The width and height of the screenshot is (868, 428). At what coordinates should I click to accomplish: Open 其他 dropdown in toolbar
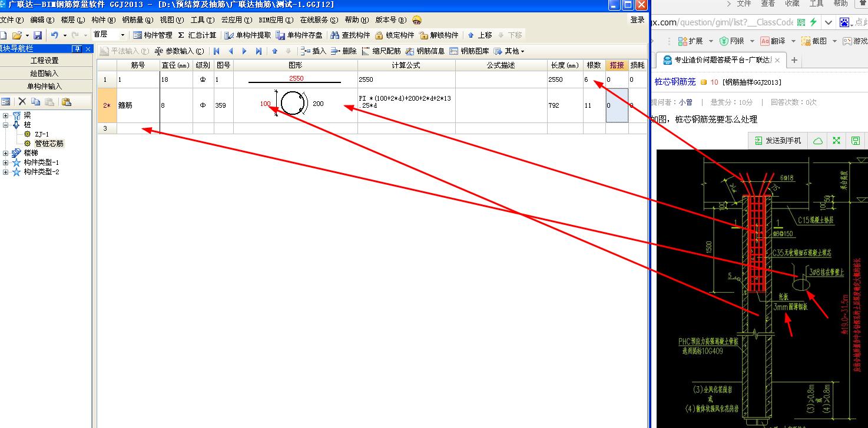pyautogui.click(x=509, y=51)
